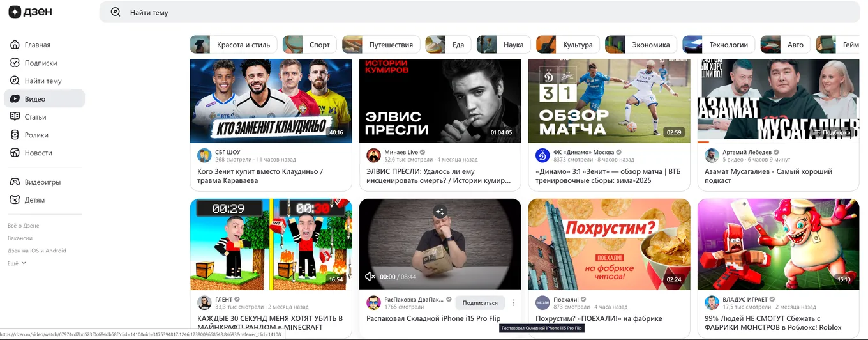
Task: Open the Элвис Пресли video thumbnail
Action: click(x=440, y=100)
